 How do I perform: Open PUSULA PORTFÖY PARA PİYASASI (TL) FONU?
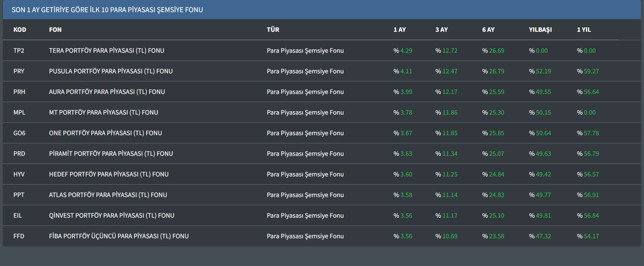pyautogui.click(x=111, y=71)
